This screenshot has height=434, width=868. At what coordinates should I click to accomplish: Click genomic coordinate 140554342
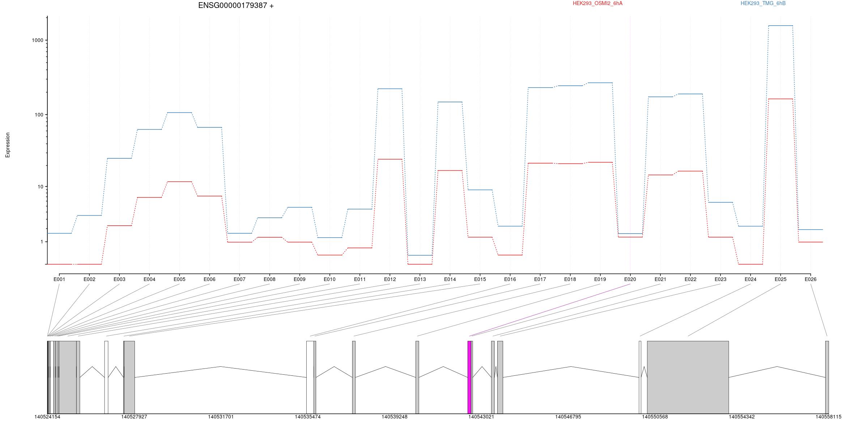click(742, 417)
